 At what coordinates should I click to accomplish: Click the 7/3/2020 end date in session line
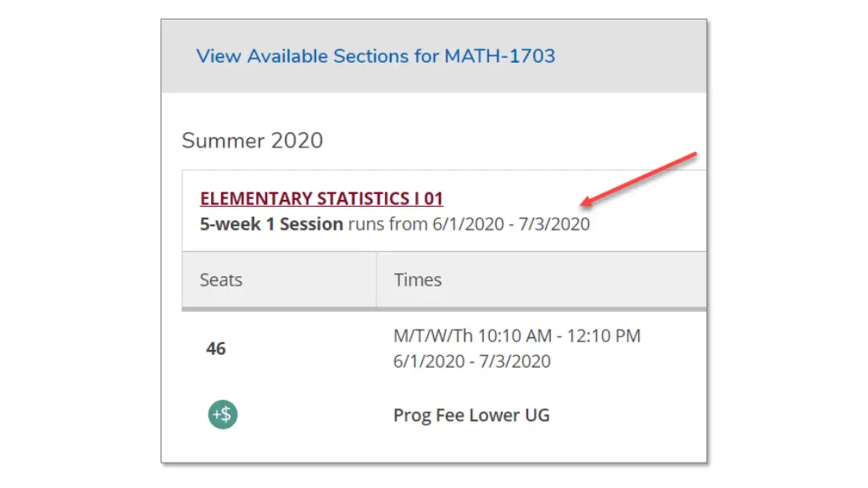pyautogui.click(x=554, y=224)
